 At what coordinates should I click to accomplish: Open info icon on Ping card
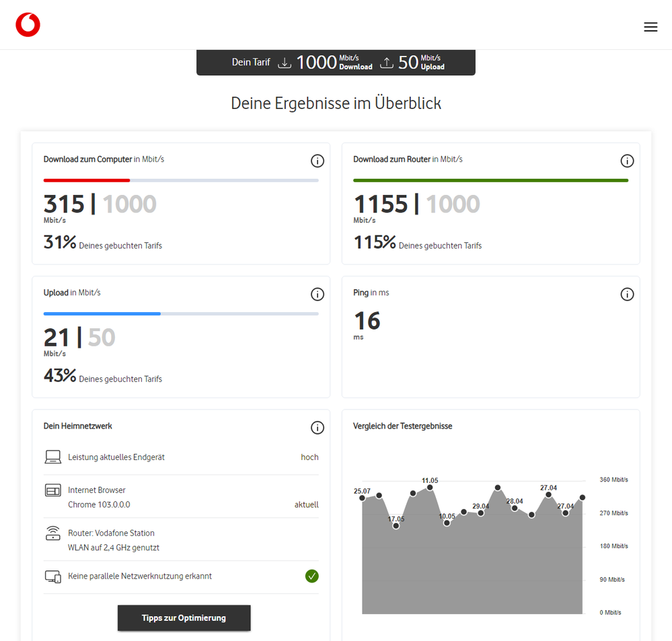point(627,295)
